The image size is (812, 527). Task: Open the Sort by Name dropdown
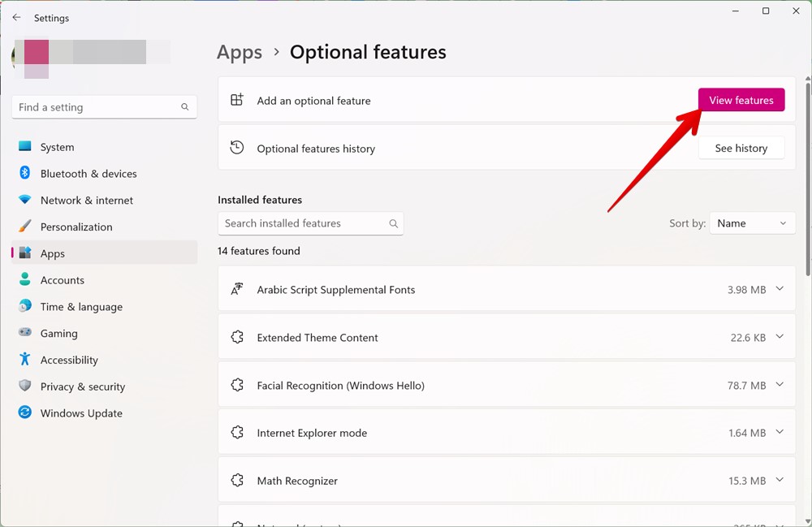coord(752,222)
